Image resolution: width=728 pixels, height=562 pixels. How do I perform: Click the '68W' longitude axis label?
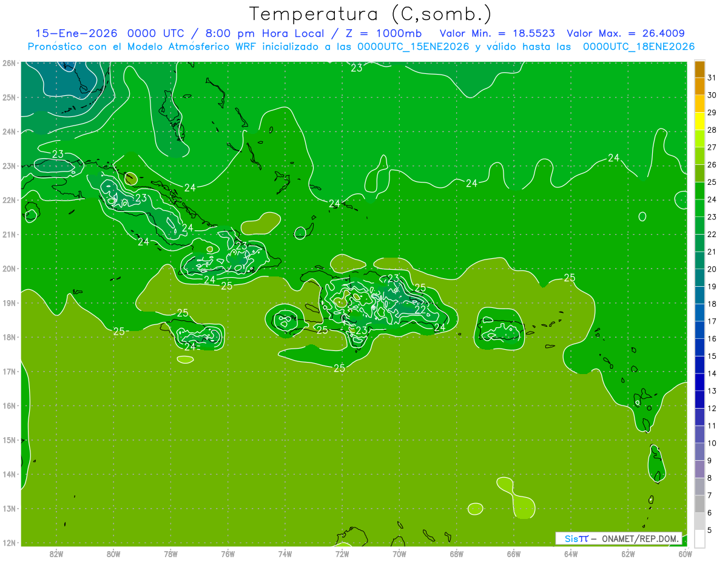457,554
